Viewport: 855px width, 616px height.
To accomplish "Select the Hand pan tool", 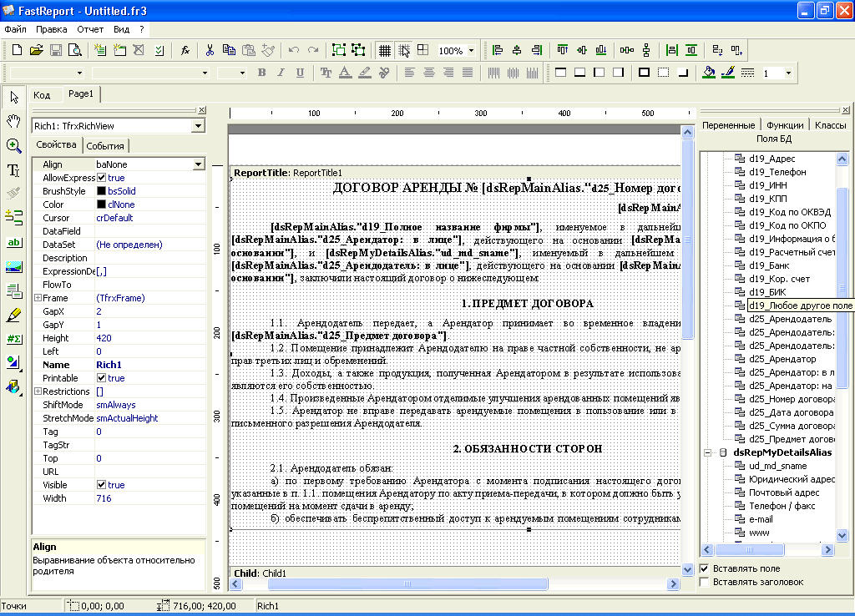I will pyautogui.click(x=13, y=122).
